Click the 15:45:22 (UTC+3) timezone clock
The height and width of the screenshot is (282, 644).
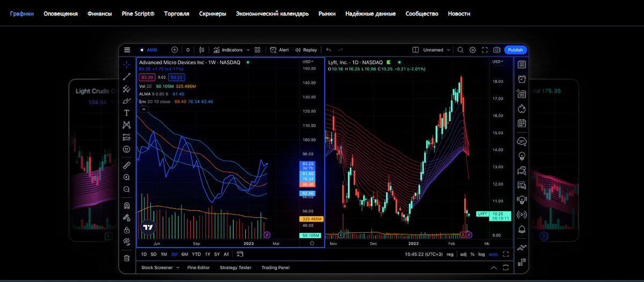coord(424,254)
